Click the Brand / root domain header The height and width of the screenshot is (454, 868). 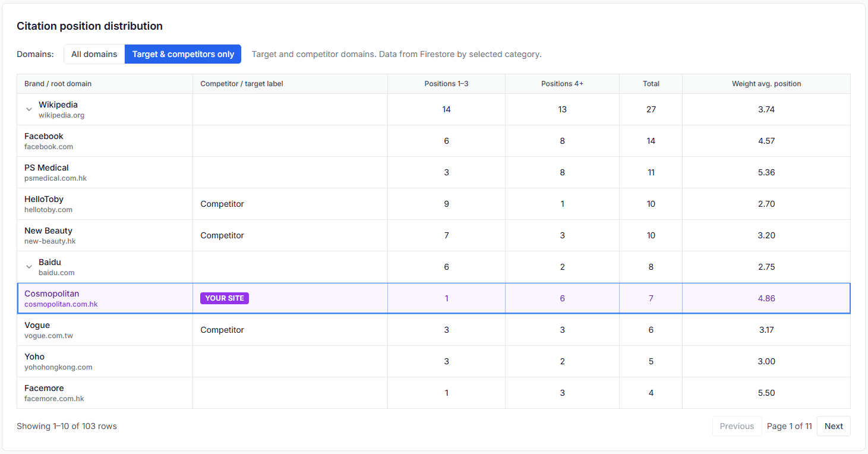point(58,84)
